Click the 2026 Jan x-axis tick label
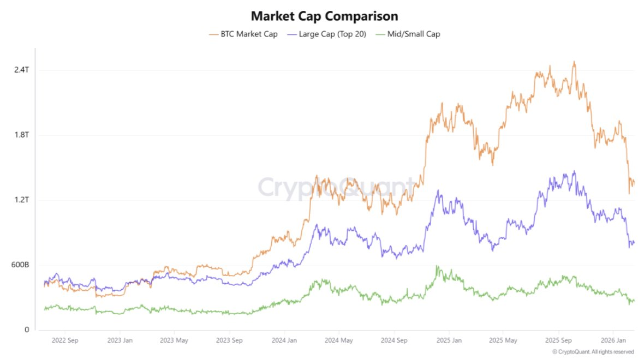 pos(612,340)
